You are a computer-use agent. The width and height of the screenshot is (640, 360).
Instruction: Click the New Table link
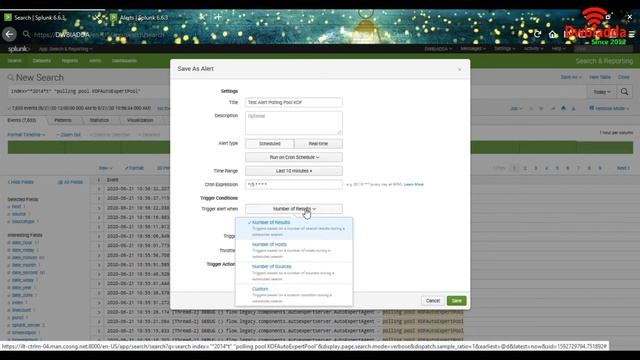tap(600, 77)
